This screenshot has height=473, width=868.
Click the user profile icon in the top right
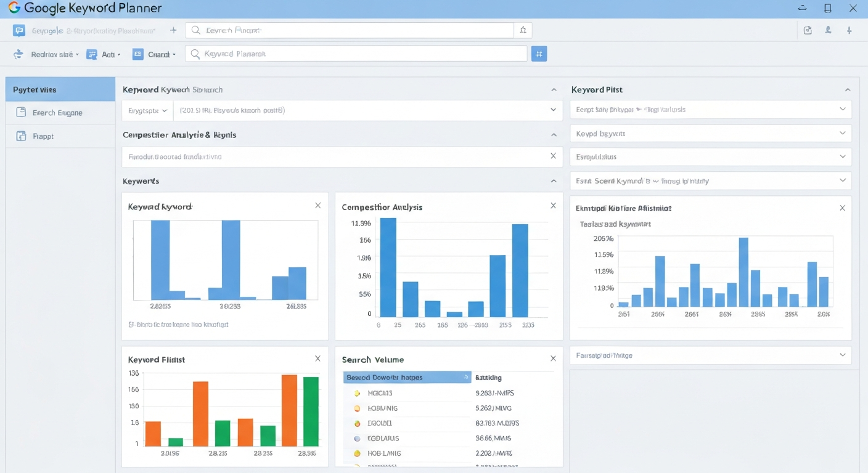coord(829,30)
